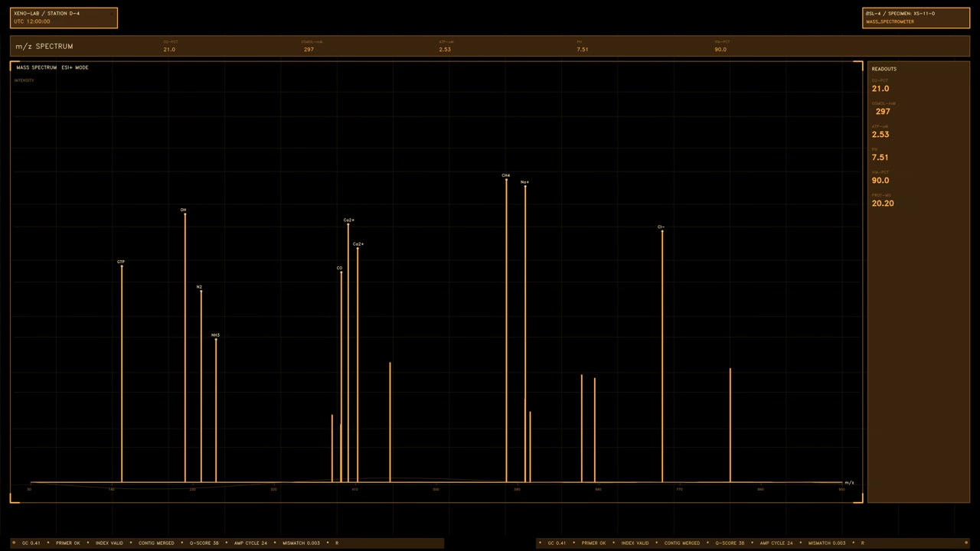Viewport: 980px width, 551px height.
Task: Click the UTC 12:00:00 clock
Action: pyautogui.click(x=31, y=21)
